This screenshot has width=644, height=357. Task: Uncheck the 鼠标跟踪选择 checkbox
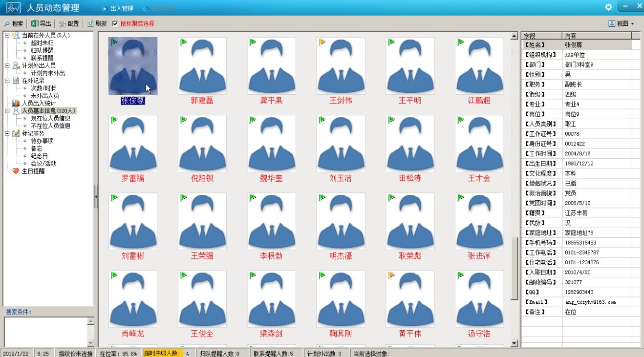(x=115, y=23)
